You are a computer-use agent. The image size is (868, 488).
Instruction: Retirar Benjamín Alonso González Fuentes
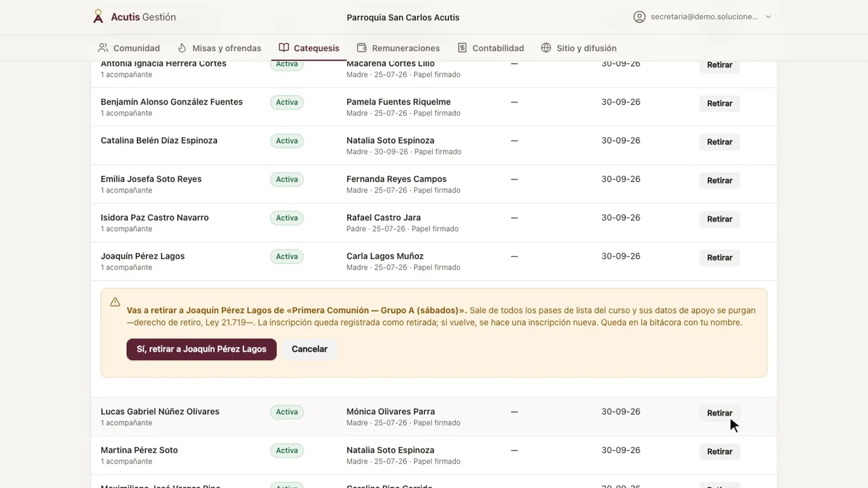[720, 104]
